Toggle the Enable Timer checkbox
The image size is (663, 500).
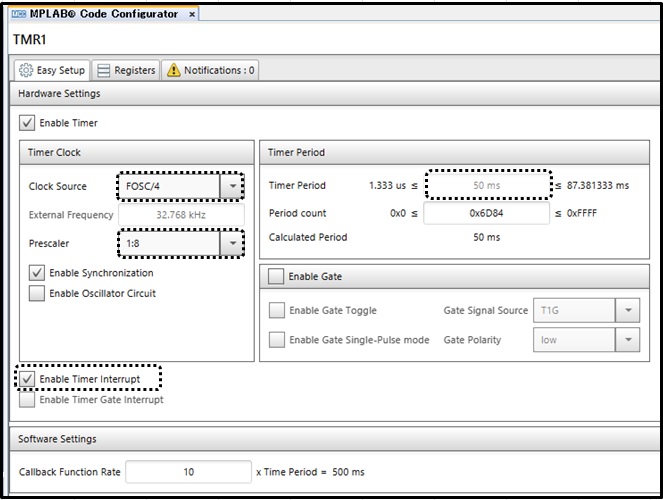(27, 123)
